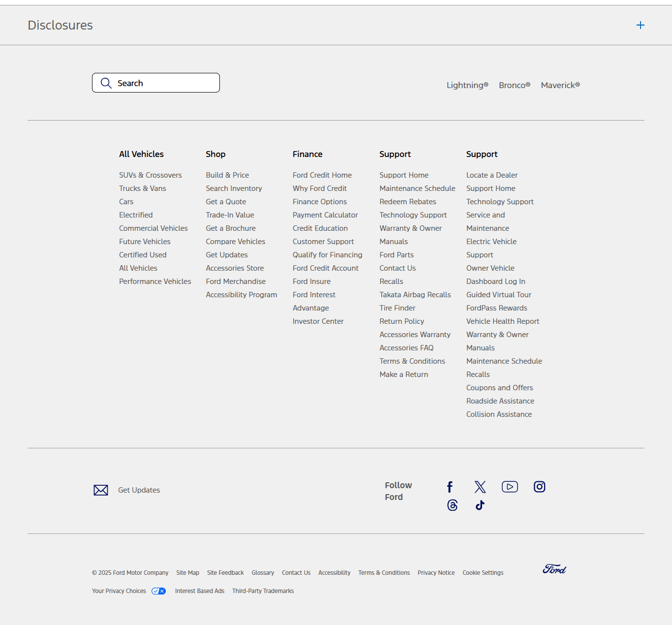Open Ford Merchandise link
The width and height of the screenshot is (672, 625).
[236, 281]
